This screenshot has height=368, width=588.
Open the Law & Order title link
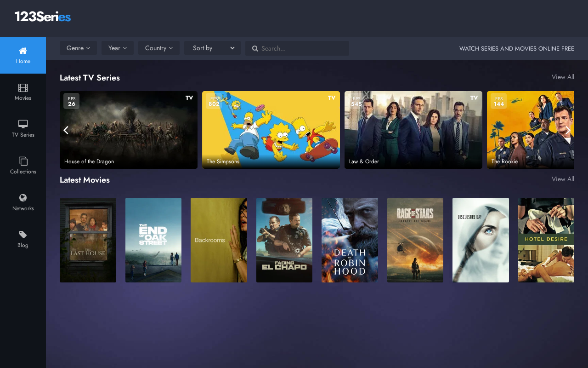coord(364,161)
